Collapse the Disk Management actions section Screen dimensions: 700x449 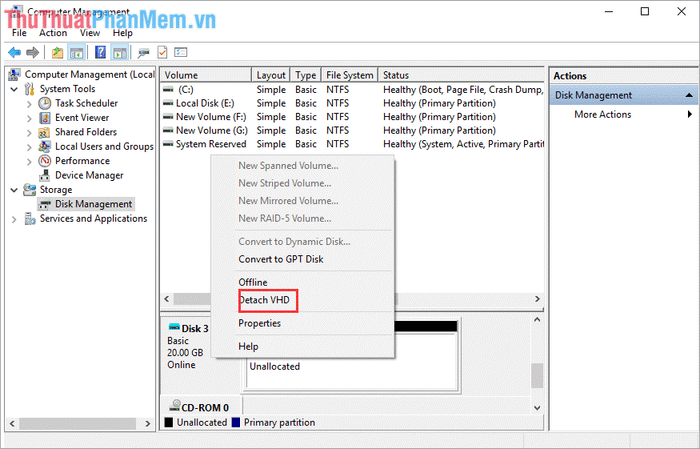coord(689,95)
